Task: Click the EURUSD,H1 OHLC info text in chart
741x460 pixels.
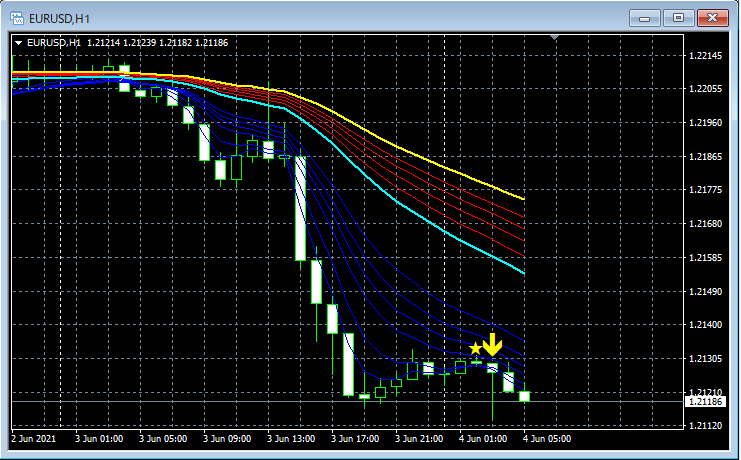Action: click(x=128, y=43)
